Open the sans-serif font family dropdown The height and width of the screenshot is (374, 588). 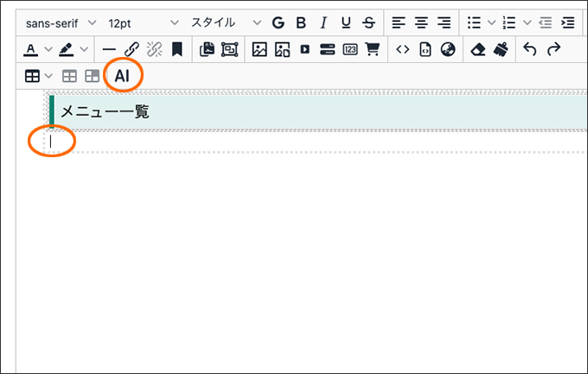(61, 23)
